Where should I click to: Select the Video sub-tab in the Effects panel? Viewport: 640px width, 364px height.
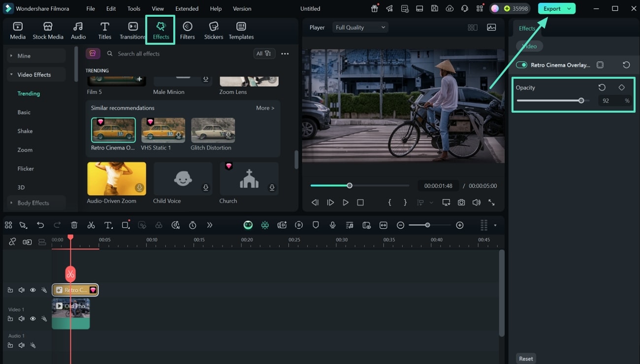point(529,46)
